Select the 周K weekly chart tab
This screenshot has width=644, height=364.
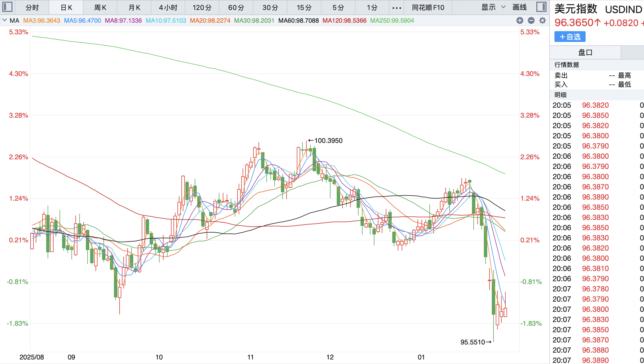(x=100, y=8)
